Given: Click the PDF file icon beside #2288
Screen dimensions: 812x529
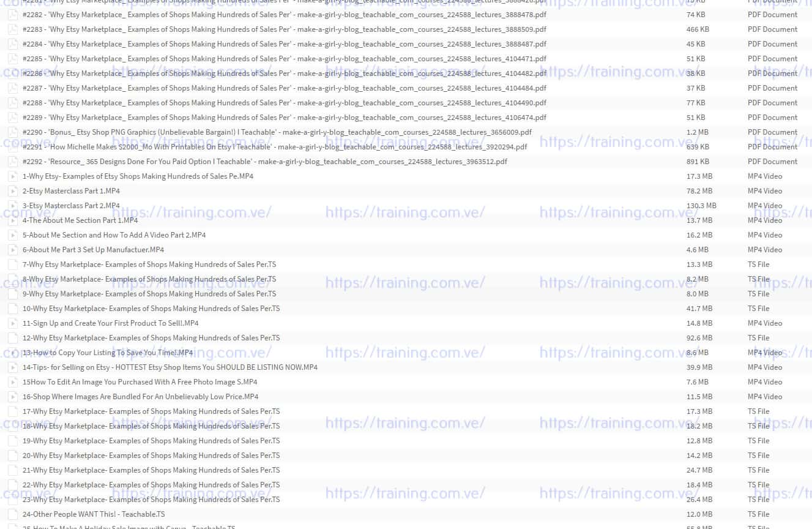Looking at the screenshot, I should [x=12, y=103].
